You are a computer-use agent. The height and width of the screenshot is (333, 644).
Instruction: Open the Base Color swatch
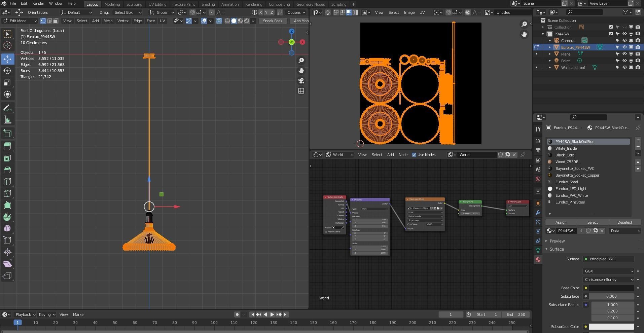pos(611,288)
